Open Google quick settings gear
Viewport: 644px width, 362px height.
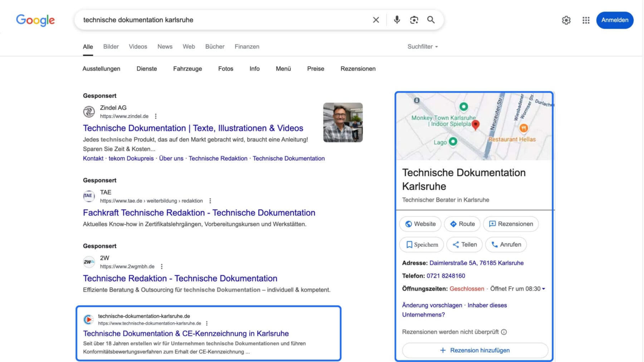pos(566,20)
